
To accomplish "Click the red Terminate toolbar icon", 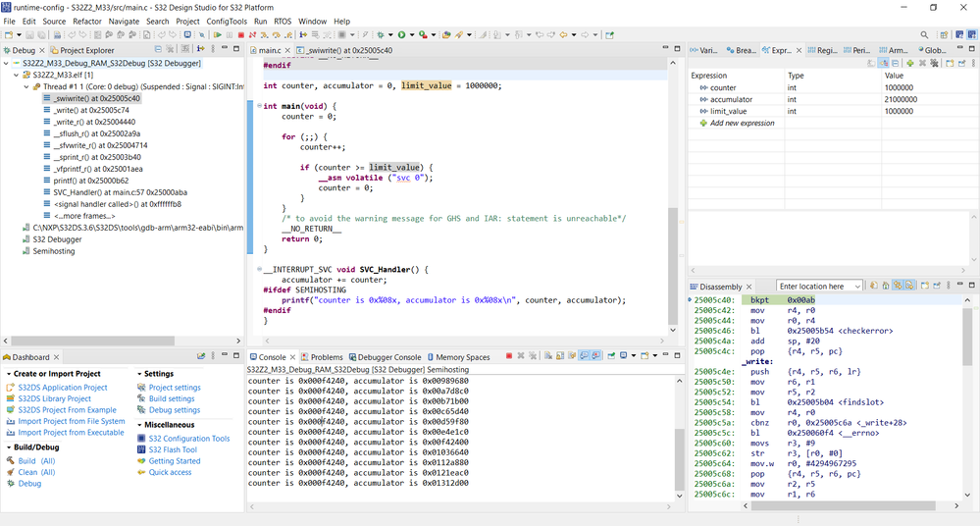I will 240,35.
